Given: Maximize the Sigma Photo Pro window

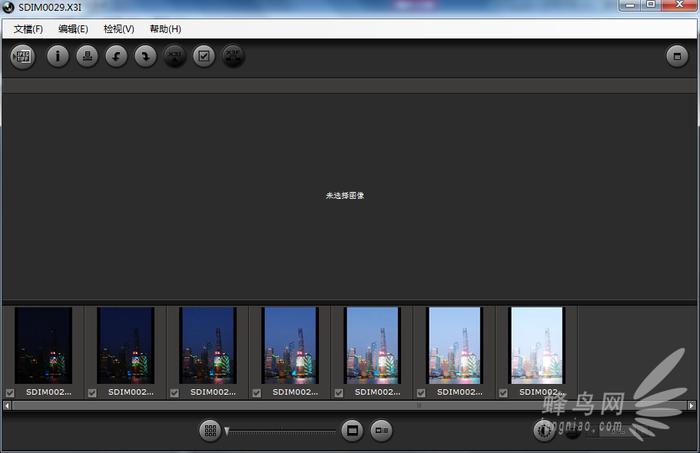Looking at the screenshot, I should pos(651,5).
